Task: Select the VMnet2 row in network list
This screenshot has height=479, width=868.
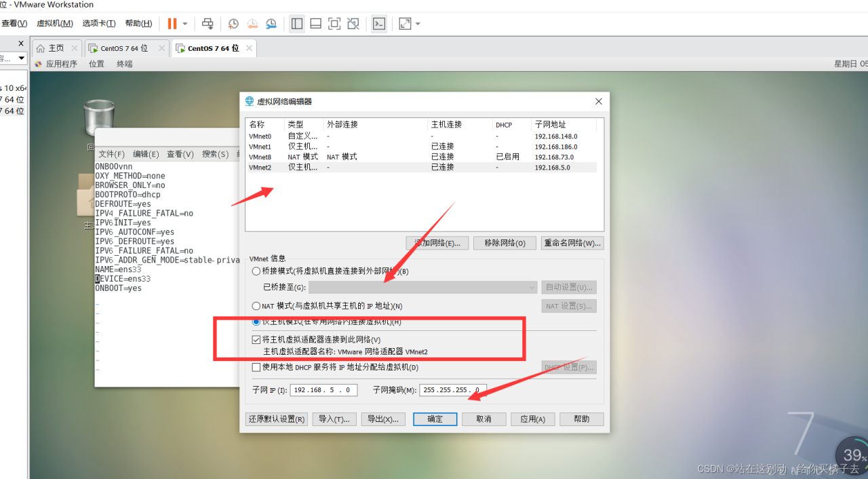Action: (422, 167)
